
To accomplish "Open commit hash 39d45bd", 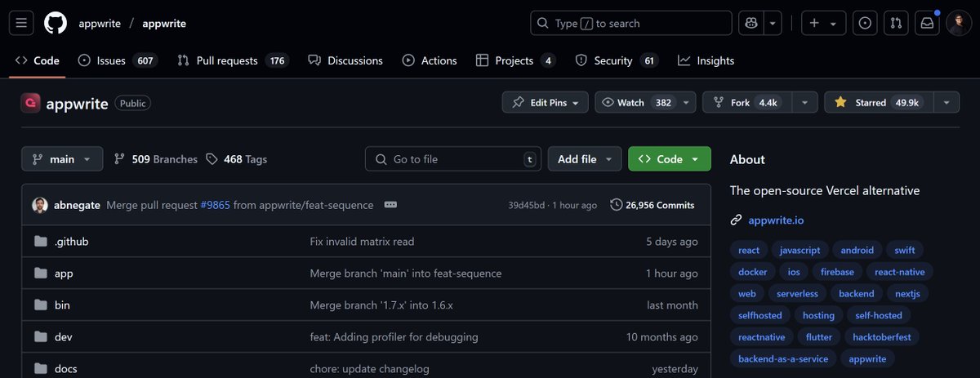I will (526, 205).
